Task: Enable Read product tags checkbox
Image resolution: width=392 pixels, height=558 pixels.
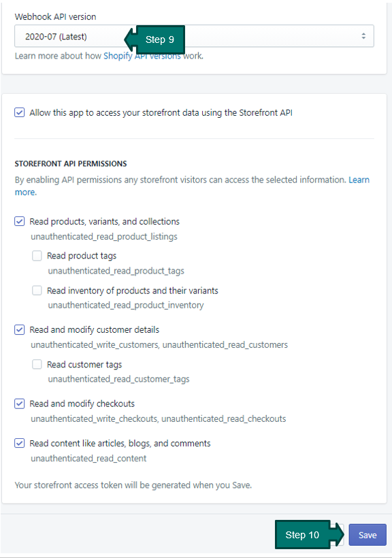Action: [37, 255]
